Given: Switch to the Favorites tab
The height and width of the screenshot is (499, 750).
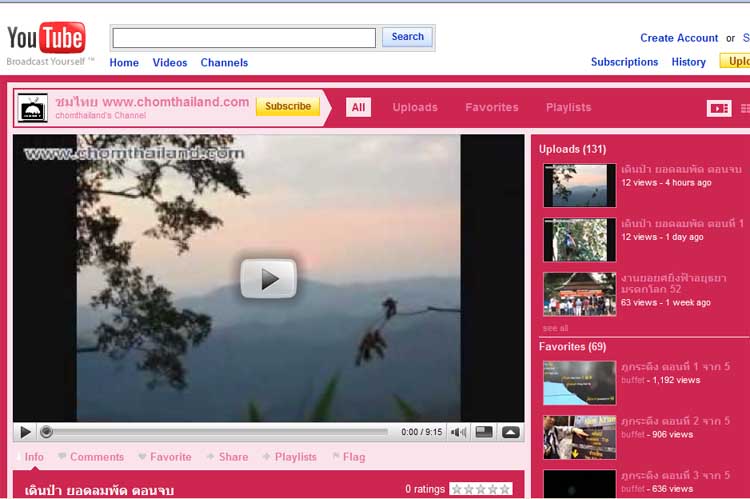Looking at the screenshot, I should (492, 108).
